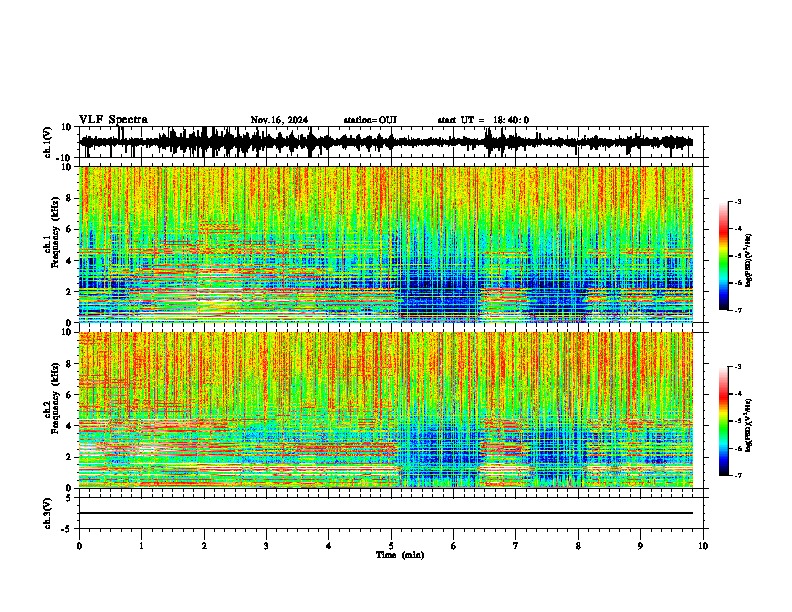Click the time axis tick label "6"
The height and width of the screenshot is (612, 792).
point(454,546)
